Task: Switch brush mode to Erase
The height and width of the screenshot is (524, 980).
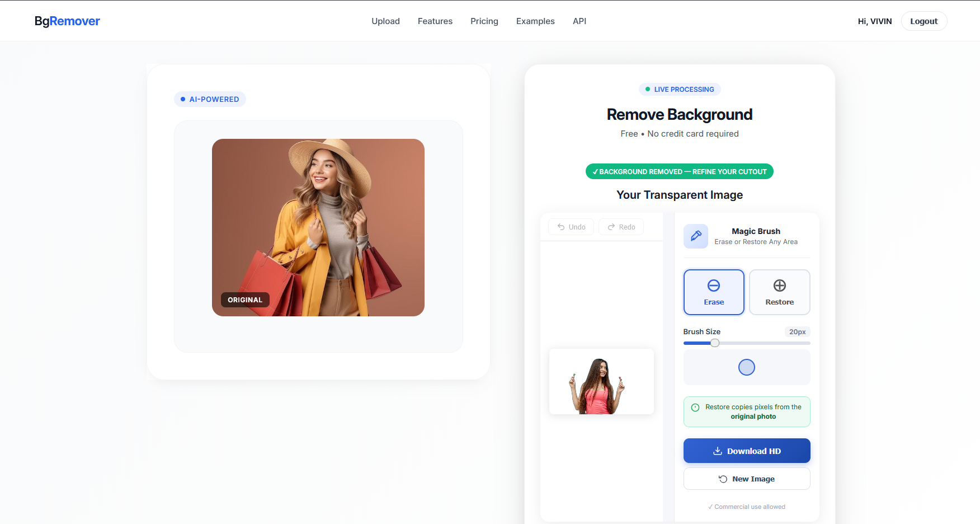Action: [714, 293]
